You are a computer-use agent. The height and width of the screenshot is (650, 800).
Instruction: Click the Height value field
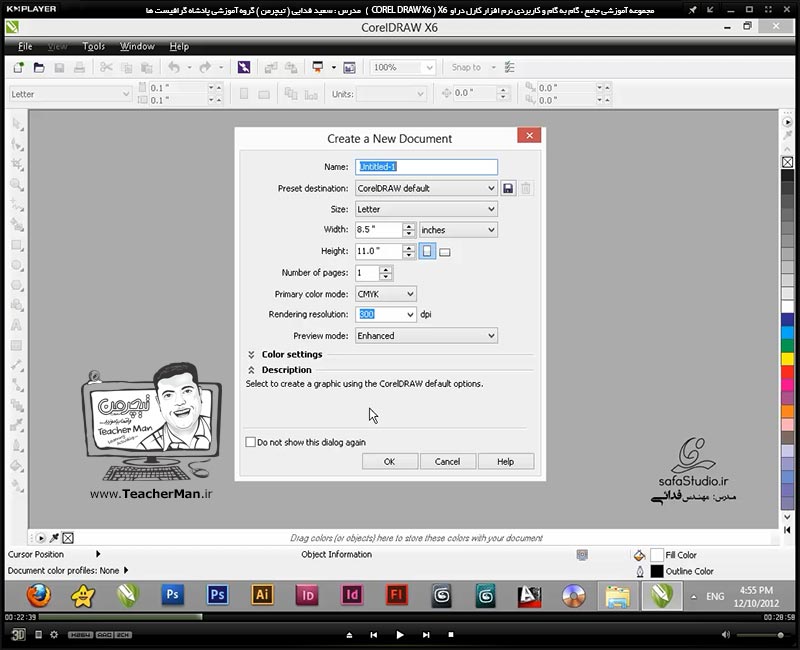tap(379, 251)
